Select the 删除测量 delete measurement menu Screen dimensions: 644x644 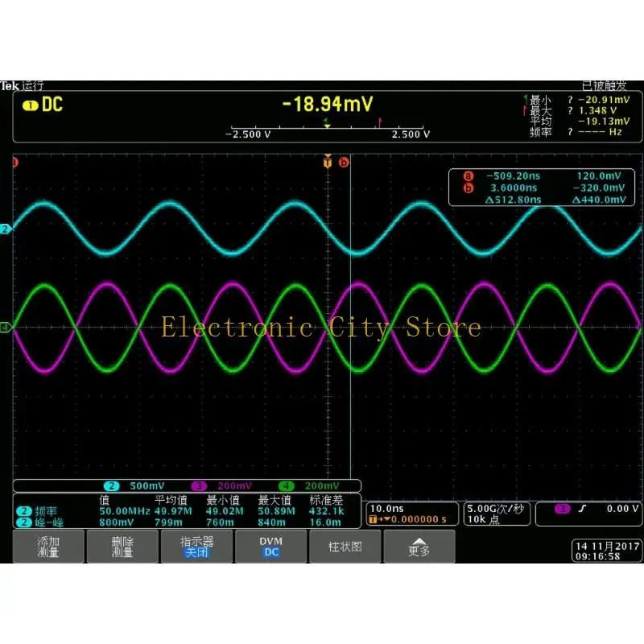point(123,547)
